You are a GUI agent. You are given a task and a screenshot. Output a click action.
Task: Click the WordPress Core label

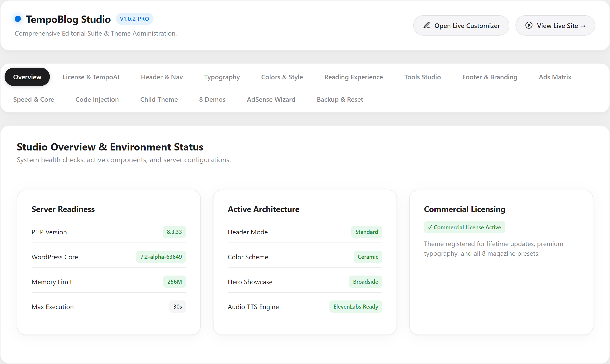click(55, 257)
